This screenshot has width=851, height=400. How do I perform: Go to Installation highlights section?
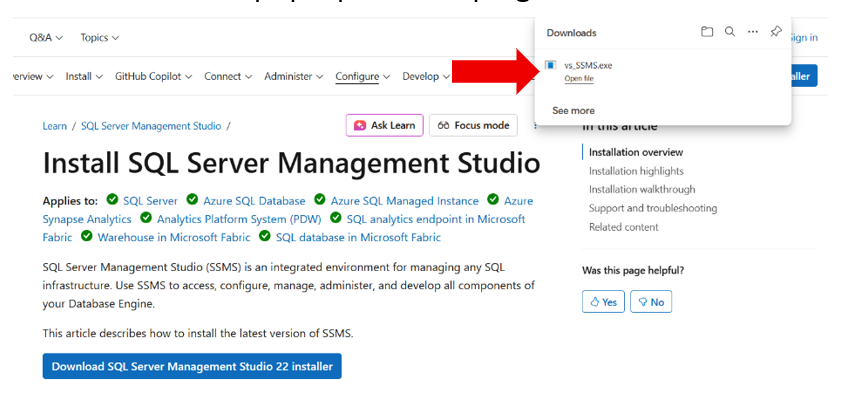coord(636,171)
